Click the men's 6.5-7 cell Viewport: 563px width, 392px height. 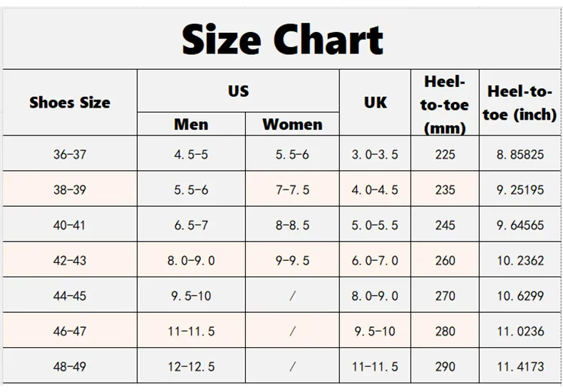click(x=191, y=225)
